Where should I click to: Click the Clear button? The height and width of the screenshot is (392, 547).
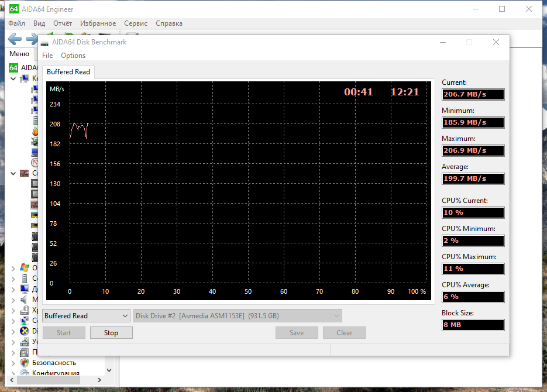pyautogui.click(x=344, y=333)
